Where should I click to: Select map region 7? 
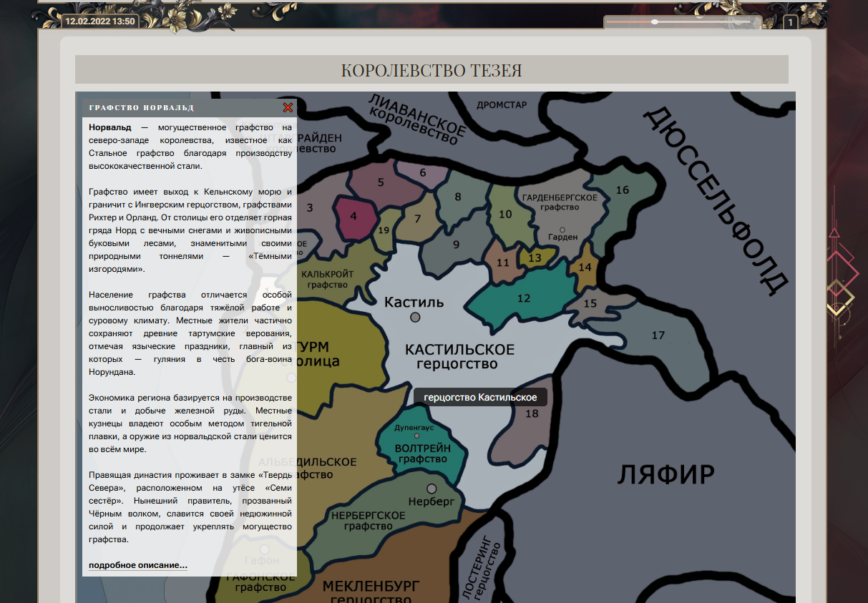click(x=418, y=219)
